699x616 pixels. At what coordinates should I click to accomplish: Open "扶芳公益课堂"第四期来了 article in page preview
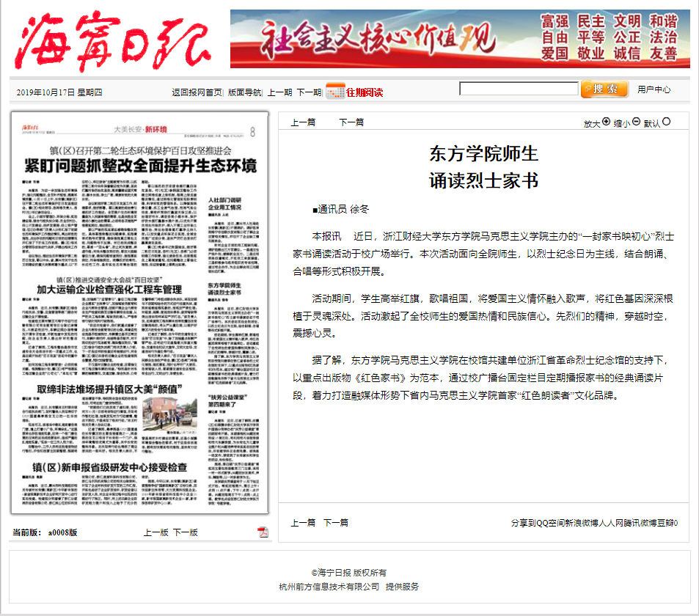pyautogui.click(x=228, y=400)
